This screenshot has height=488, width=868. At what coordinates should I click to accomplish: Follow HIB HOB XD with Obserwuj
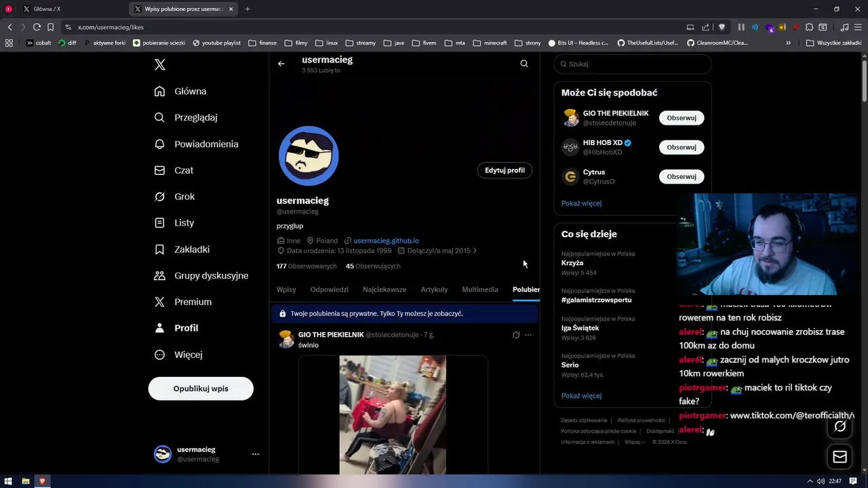point(682,147)
